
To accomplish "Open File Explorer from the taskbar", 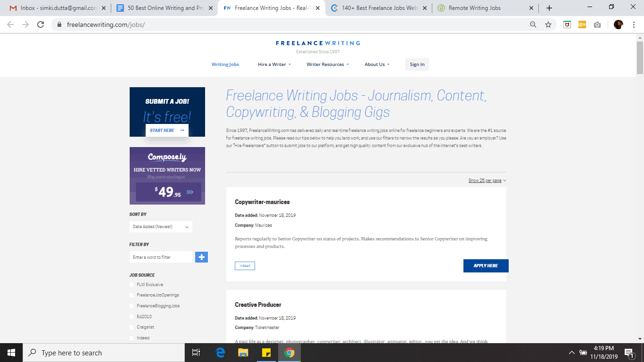I will pos(243,353).
